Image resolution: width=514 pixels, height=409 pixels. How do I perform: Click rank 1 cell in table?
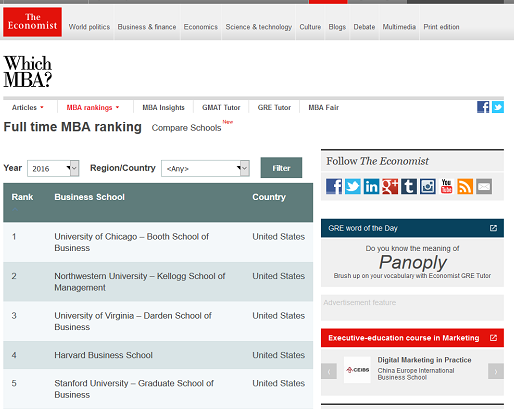tap(14, 237)
